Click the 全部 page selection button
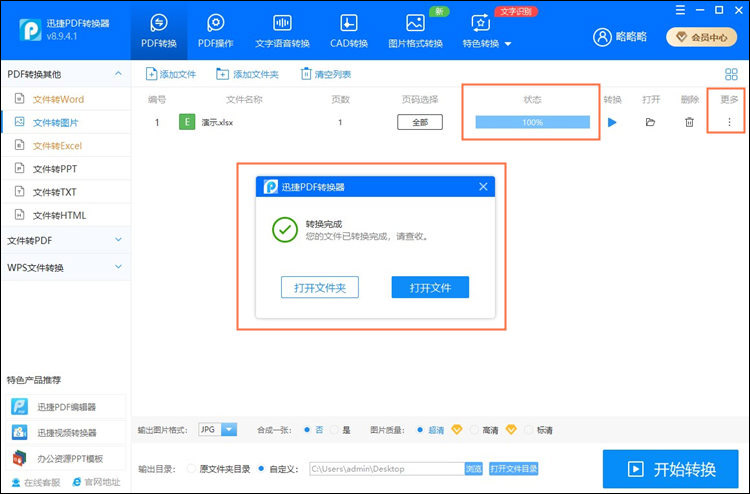750x494 pixels. click(420, 122)
